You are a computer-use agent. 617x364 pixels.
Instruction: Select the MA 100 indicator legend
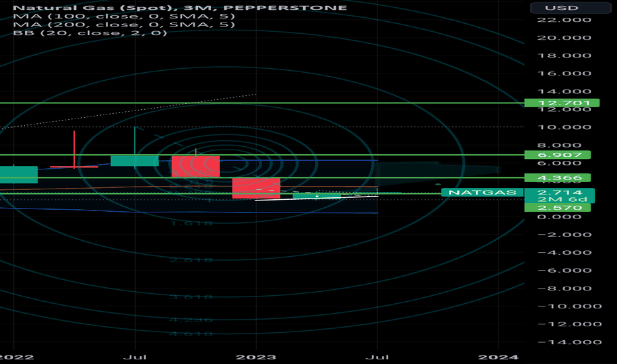tap(124, 16)
